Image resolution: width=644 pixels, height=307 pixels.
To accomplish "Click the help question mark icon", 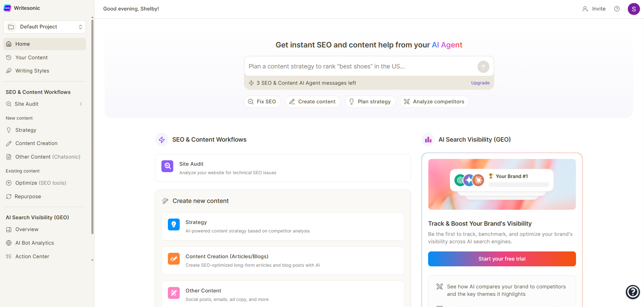I will pyautogui.click(x=617, y=9).
